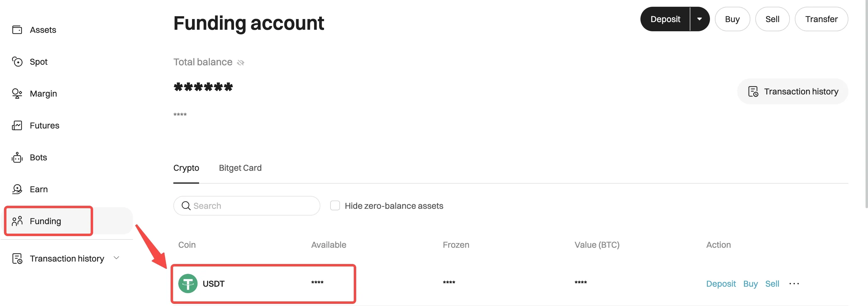Expand Transaction history chevron in sidebar
Screen dimensions: 868x306
coord(117,258)
